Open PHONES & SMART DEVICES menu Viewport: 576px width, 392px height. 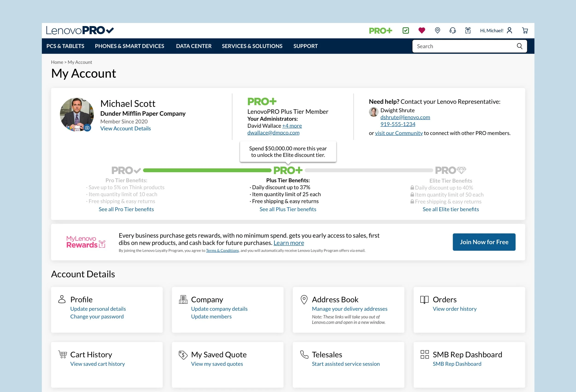129,46
